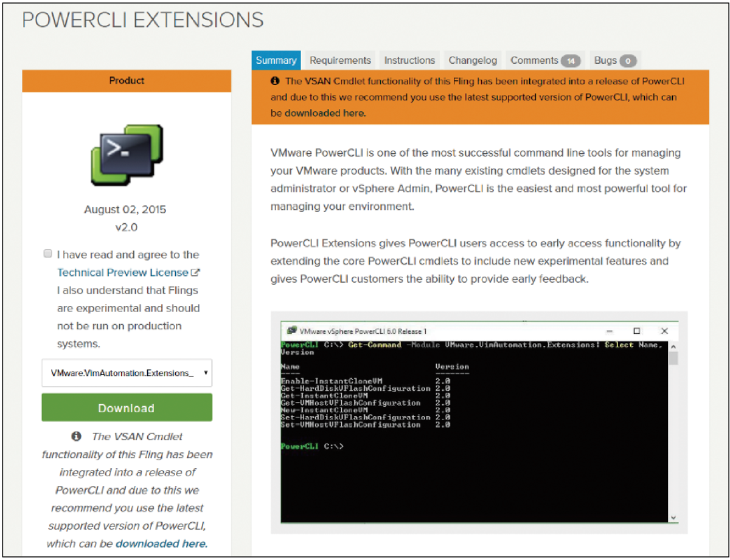730x560 pixels.
Task: Click the 'VMware vSphere PowerCLI 6.0 Release 1' title
Action: click(364, 331)
